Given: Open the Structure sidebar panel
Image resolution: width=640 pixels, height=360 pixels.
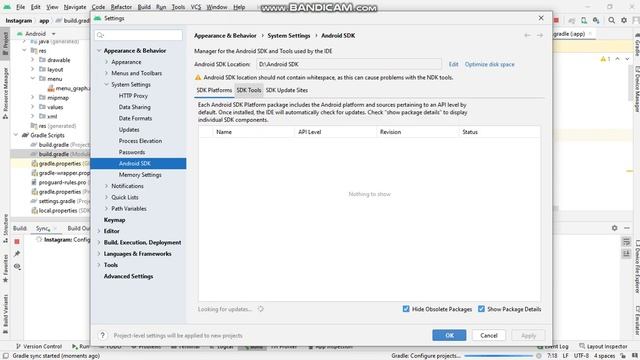Looking at the screenshot, I should point(5,228).
